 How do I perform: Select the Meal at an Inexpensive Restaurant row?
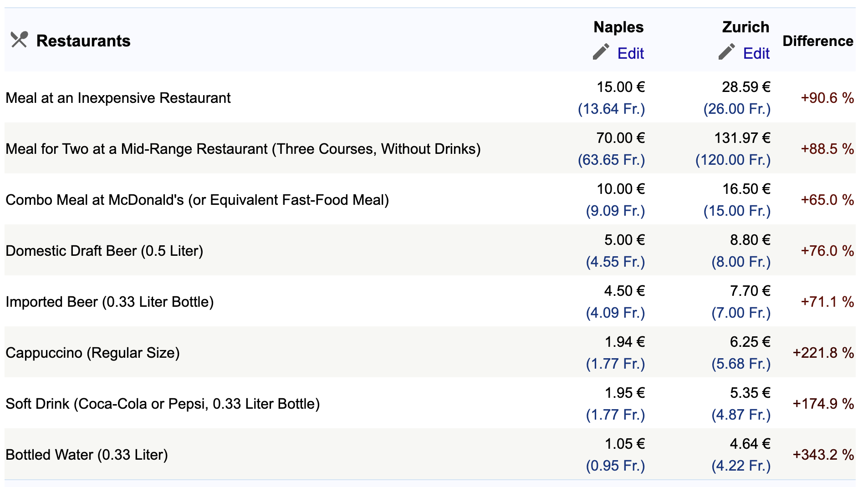pyautogui.click(x=118, y=98)
